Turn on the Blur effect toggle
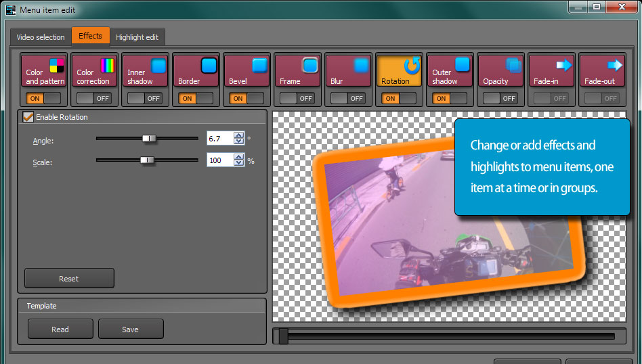The height and width of the screenshot is (364, 642). pos(348,98)
